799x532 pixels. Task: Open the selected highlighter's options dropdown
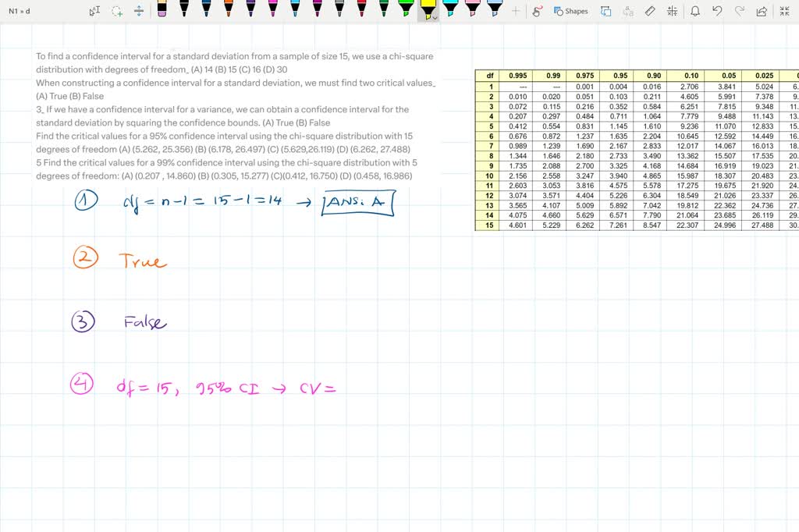(435, 19)
